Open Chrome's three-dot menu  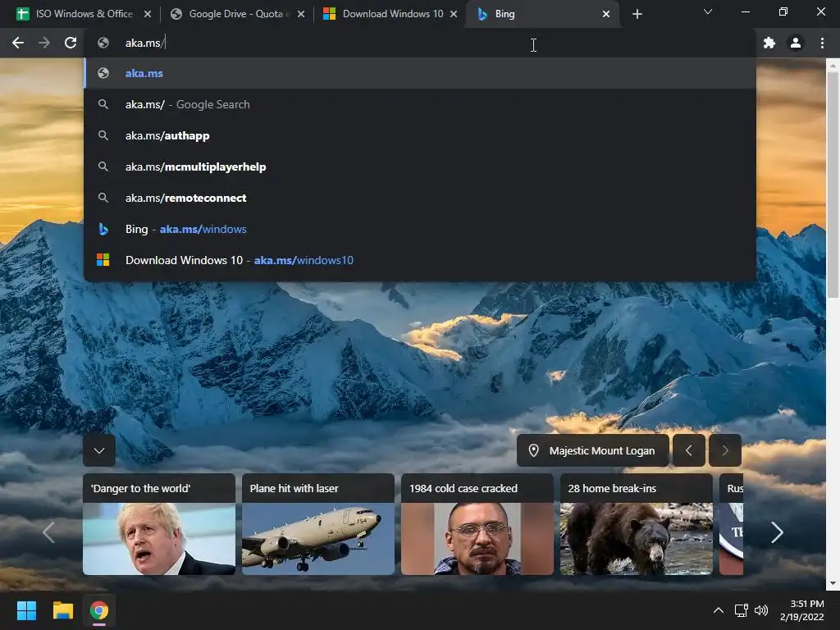tap(822, 43)
